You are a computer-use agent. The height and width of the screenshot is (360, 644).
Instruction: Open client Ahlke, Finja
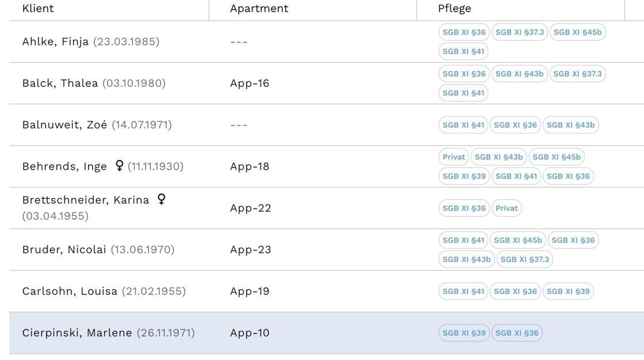55,41
